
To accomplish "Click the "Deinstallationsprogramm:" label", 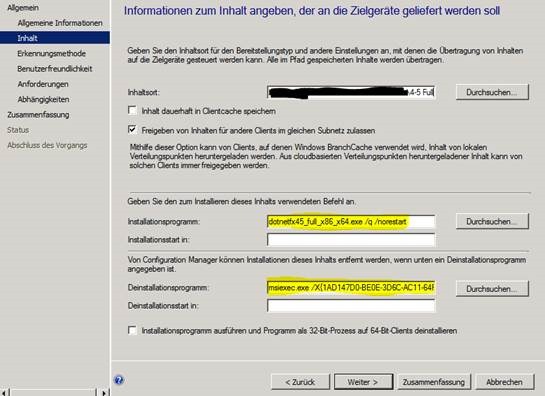I will tap(168, 288).
